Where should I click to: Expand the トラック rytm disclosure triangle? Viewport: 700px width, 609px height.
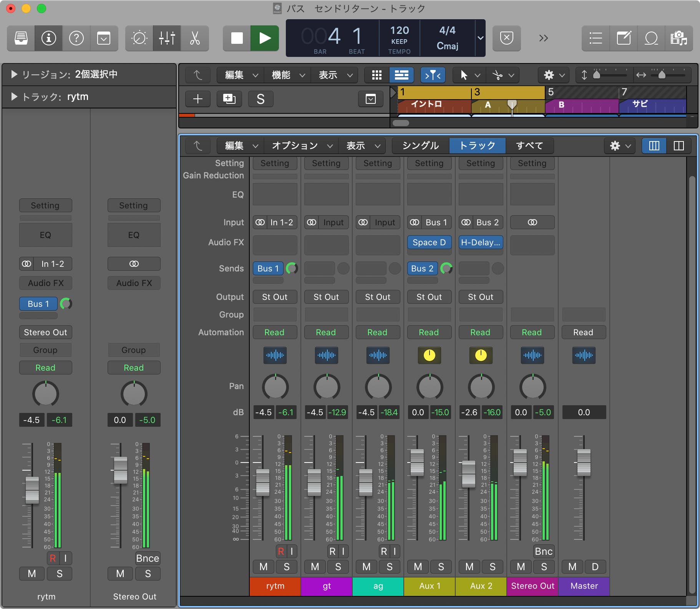[x=14, y=97]
